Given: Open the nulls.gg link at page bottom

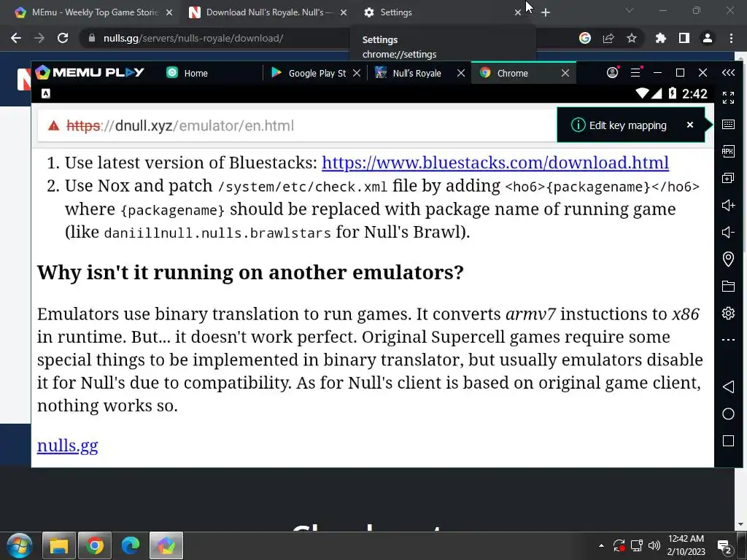Looking at the screenshot, I should (68, 446).
